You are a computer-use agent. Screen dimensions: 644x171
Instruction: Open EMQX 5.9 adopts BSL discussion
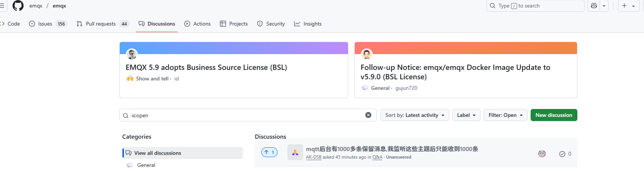(206, 67)
